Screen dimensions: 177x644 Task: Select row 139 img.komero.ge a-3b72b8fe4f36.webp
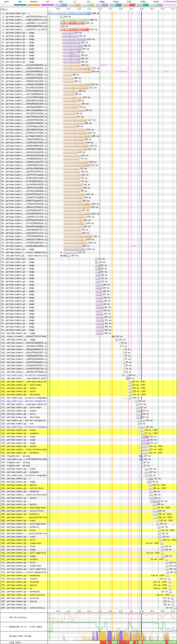(24, 459)
